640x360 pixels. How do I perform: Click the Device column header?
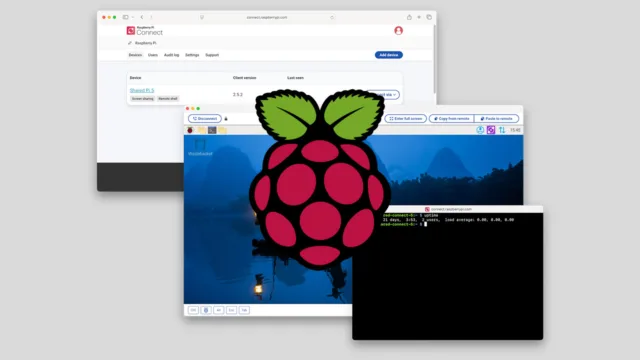coord(135,78)
